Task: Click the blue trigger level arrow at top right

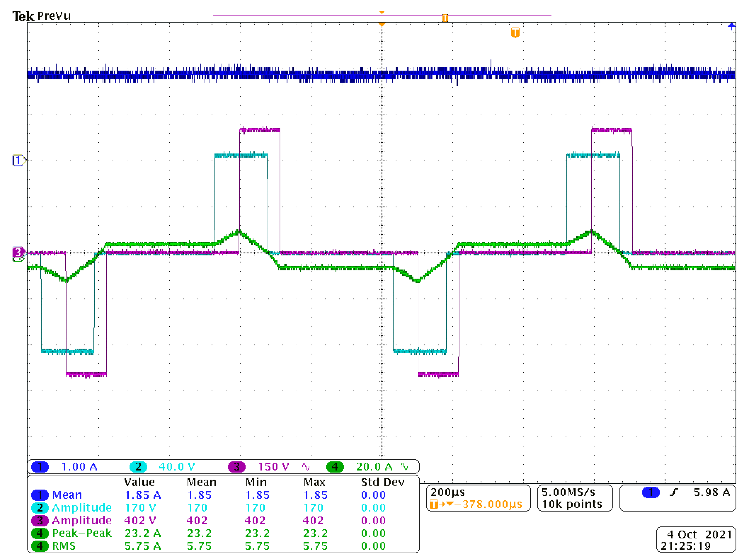Action: (x=731, y=26)
